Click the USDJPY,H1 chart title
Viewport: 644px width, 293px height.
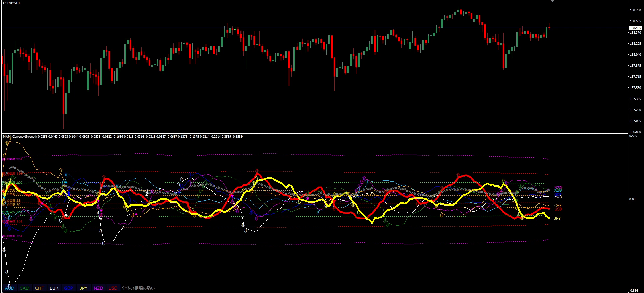click(12, 3)
